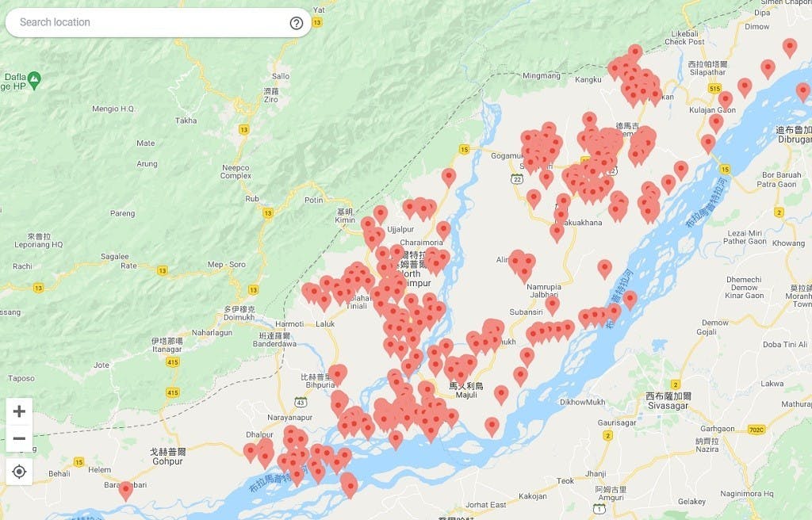The height and width of the screenshot is (520, 812).
Task: Click the Search location input field
Action: [x=150, y=22]
